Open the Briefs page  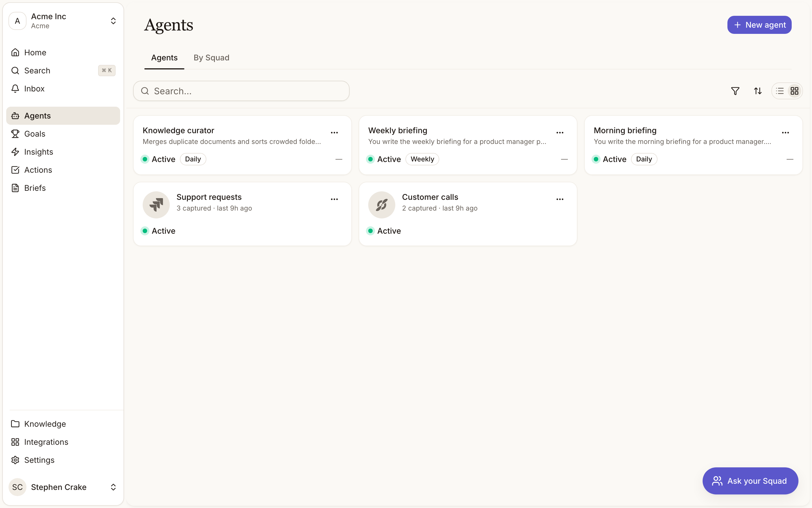[63, 188]
